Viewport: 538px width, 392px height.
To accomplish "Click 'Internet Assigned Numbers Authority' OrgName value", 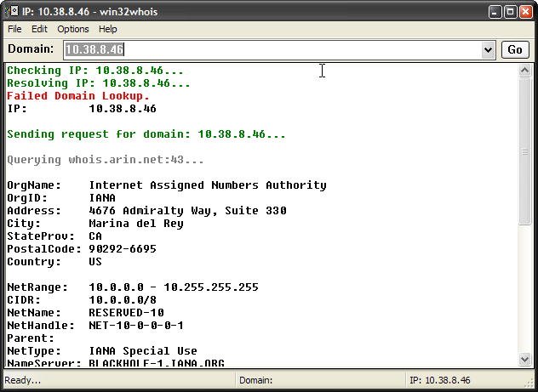I will [208, 185].
